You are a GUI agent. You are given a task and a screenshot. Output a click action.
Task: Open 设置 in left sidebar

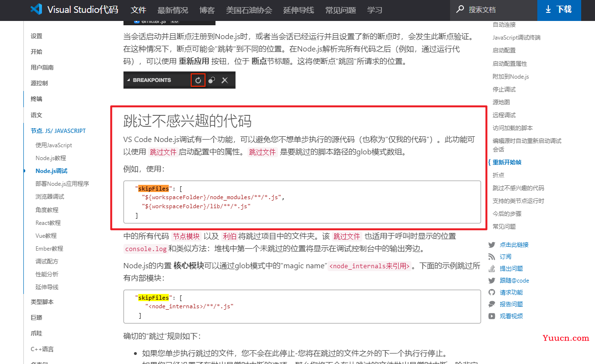(x=36, y=36)
